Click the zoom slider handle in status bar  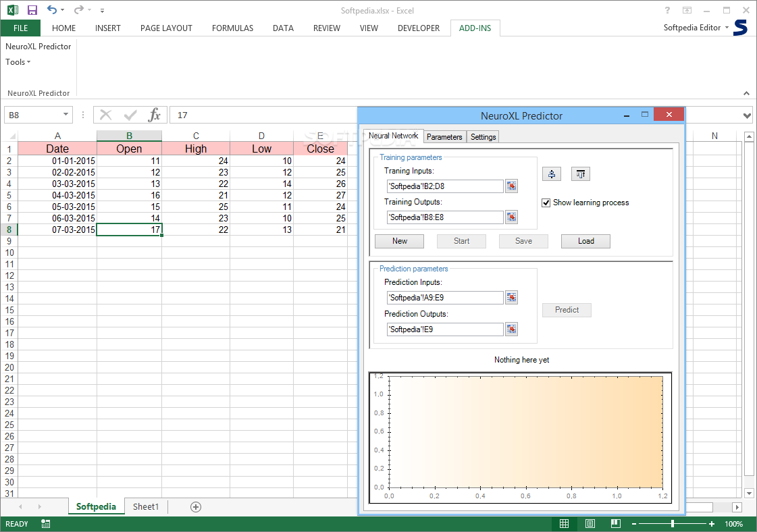pyautogui.click(x=672, y=524)
